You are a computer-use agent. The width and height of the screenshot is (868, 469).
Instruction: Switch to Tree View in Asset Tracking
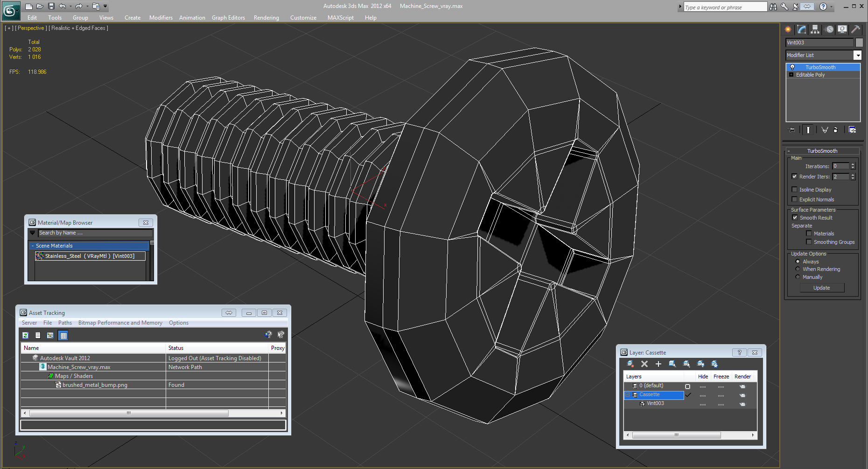pyautogui.click(x=50, y=335)
